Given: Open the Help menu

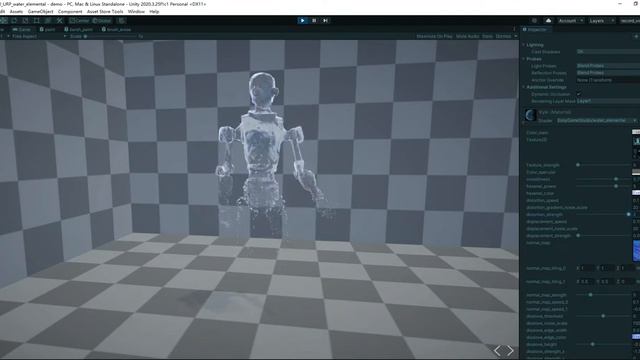Looking at the screenshot, I should point(154,11).
